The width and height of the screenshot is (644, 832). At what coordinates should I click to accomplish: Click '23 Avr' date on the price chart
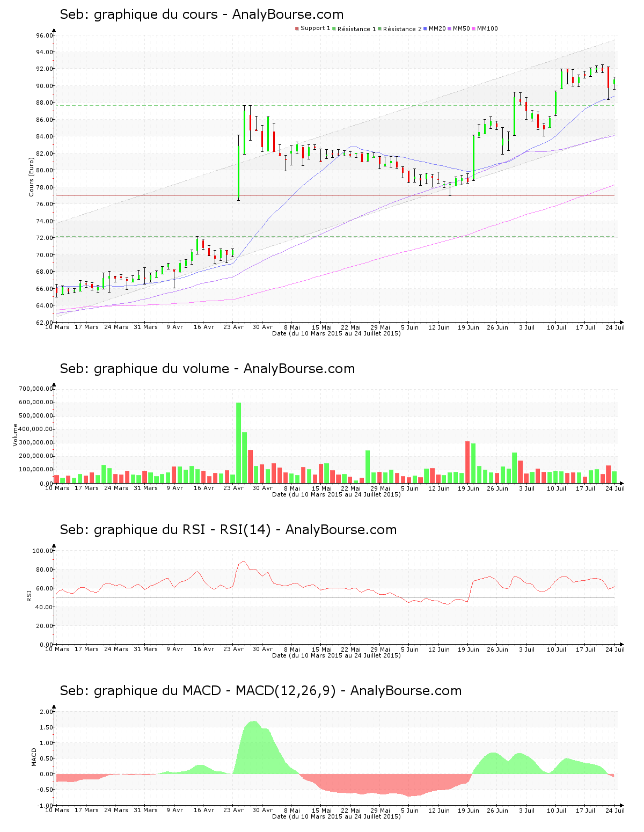(233, 327)
